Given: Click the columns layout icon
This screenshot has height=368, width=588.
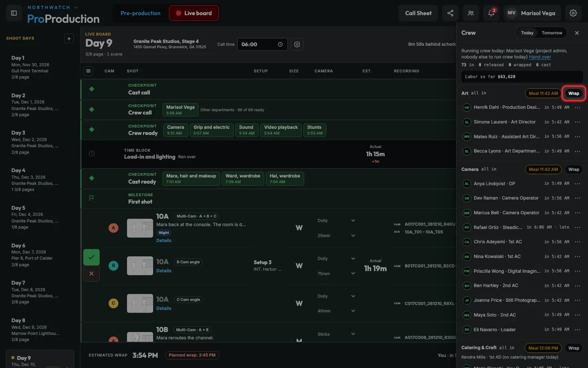Looking at the screenshot, I should [x=88, y=71].
